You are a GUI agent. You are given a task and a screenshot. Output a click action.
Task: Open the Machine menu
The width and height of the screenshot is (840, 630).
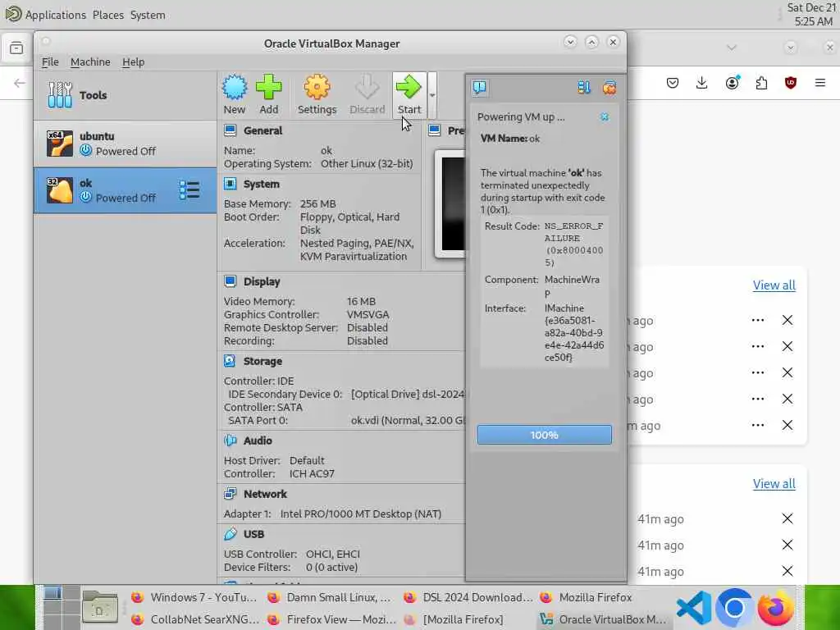(90, 62)
